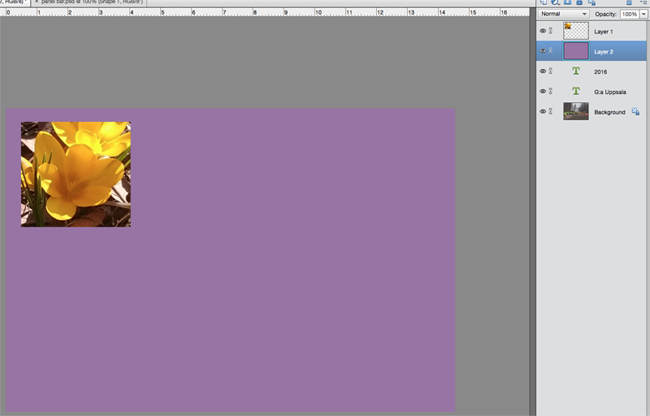Viewport: 650px width, 416px height.
Task: Select the Background layer thumbnail
Action: [576, 111]
